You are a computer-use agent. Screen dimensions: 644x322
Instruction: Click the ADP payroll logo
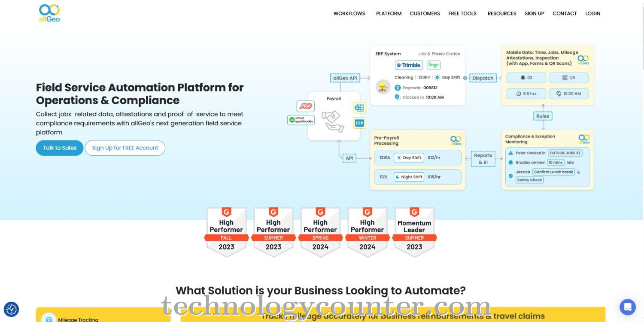click(x=306, y=106)
